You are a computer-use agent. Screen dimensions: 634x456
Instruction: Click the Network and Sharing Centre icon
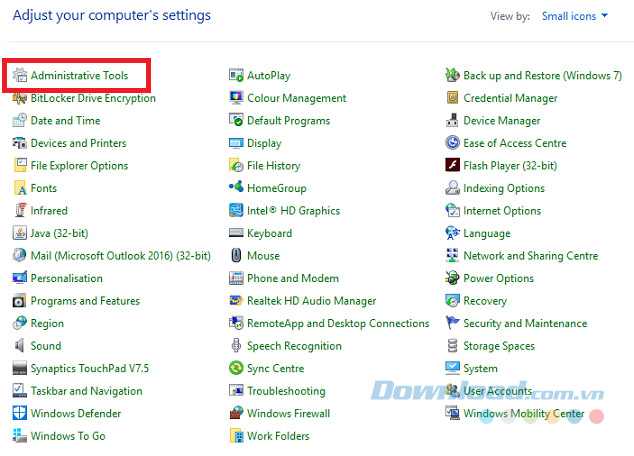click(x=452, y=255)
